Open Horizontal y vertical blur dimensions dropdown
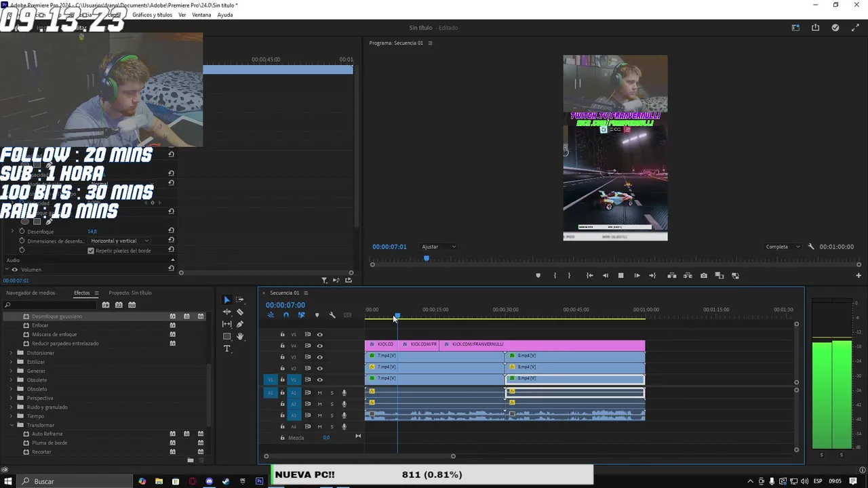Viewport: 868px width, 488px height. pos(119,241)
